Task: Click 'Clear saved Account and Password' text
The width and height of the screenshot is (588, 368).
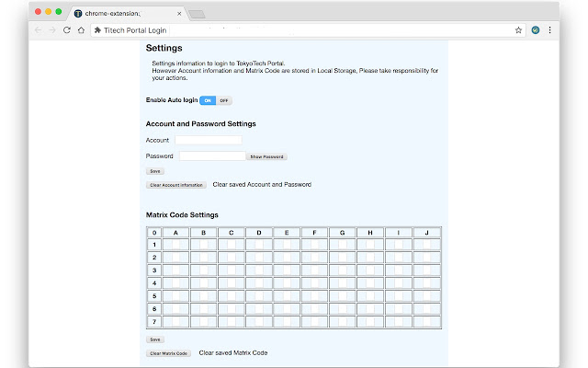Action: pyautogui.click(x=262, y=185)
